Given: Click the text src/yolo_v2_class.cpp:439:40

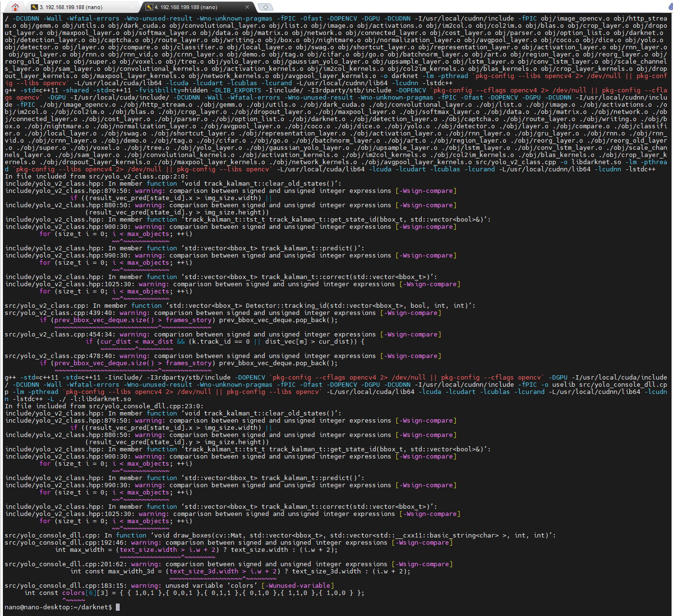Looking at the screenshot, I should click(x=60, y=313).
